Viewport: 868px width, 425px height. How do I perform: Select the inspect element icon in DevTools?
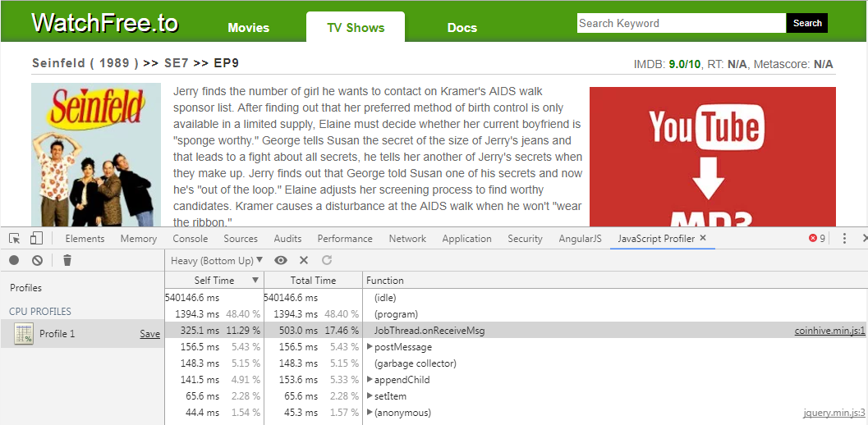point(15,239)
